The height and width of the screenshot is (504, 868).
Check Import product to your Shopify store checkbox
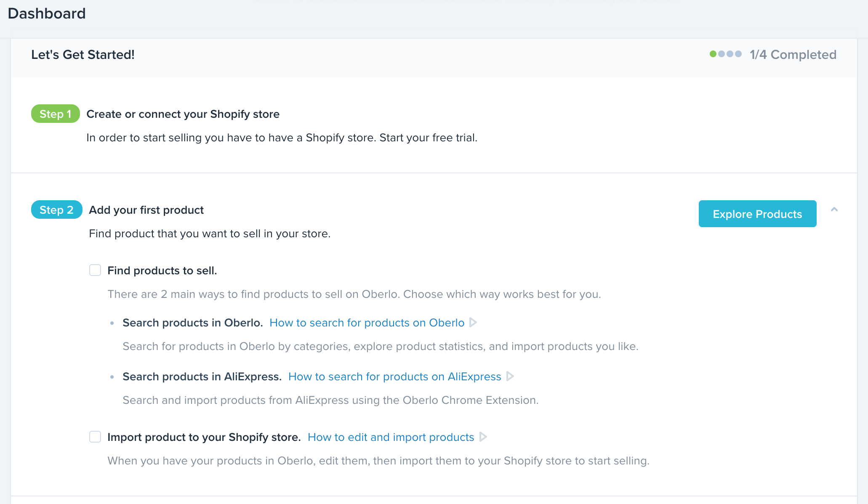coord(95,437)
